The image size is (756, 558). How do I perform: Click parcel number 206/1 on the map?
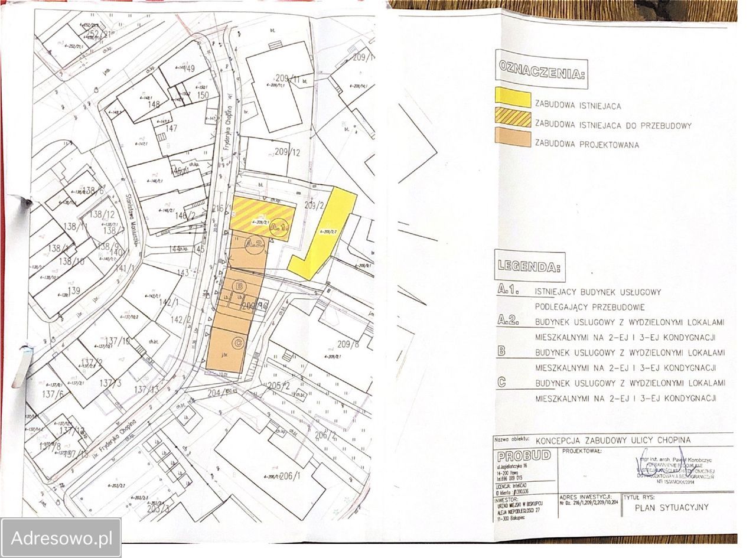289,476
